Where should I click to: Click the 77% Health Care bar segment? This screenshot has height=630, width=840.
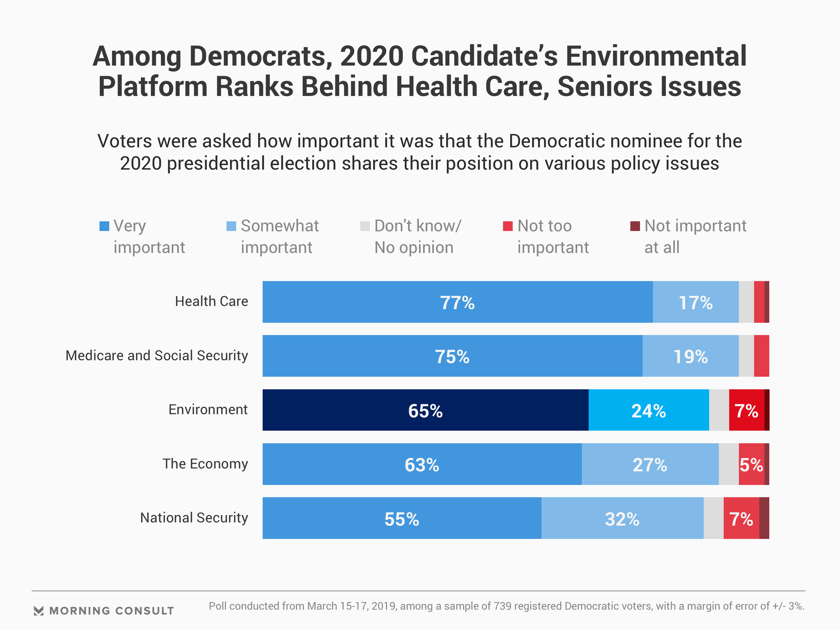pyautogui.click(x=457, y=302)
